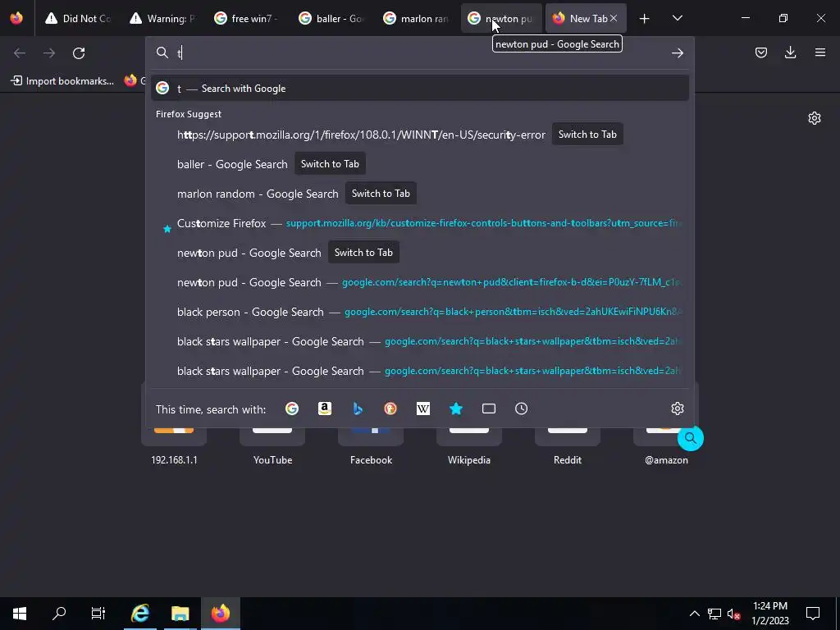
Task: Search open tabs using the tabs icon
Action: click(489, 409)
